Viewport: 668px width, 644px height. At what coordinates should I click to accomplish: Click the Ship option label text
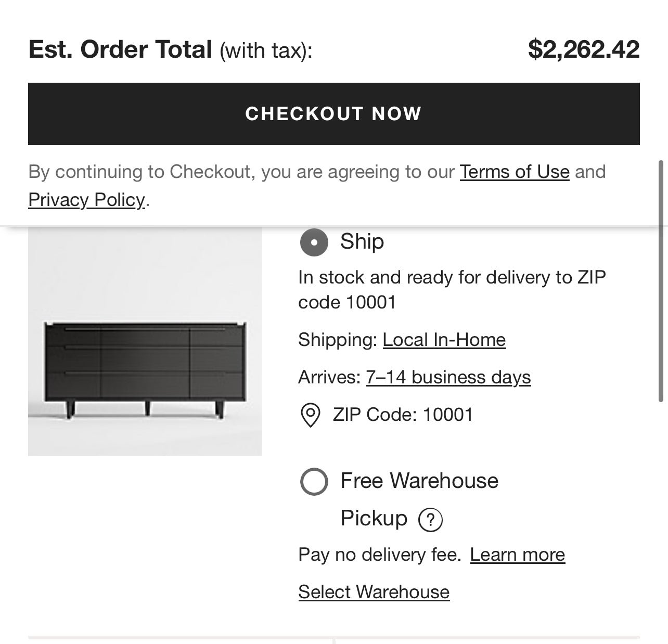[x=362, y=241]
